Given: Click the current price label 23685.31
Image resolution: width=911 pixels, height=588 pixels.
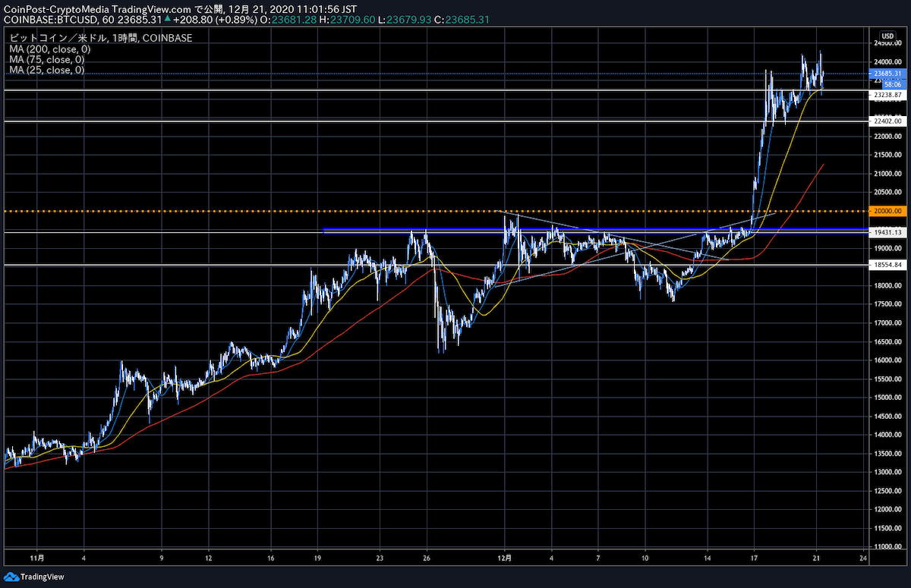Looking at the screenshot, I should click(887, 74).
